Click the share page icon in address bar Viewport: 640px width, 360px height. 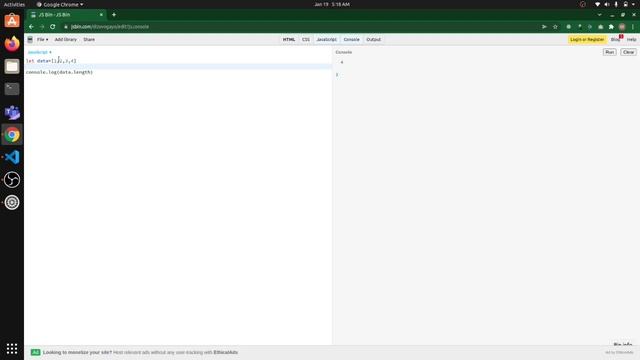click(544, 27)
